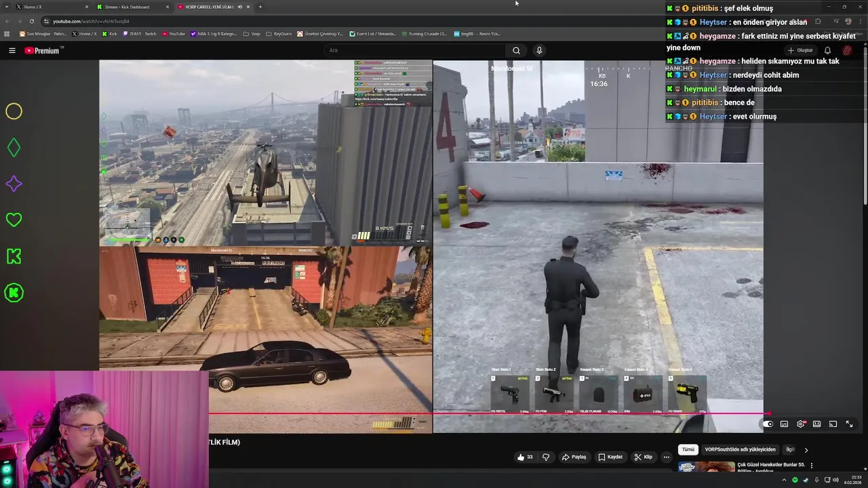Open YouTube notifications bell
The height and width of the screenshot is (488, 868).
click(827, 50)
